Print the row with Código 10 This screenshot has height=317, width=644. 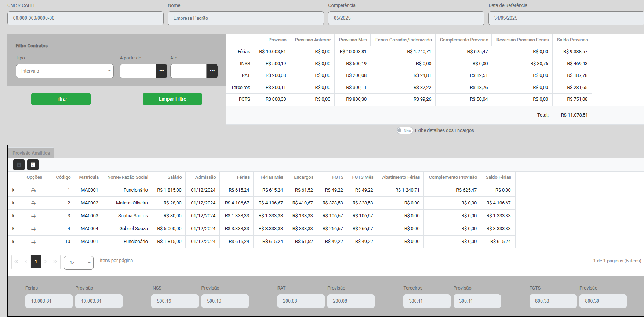pos(33,242)
